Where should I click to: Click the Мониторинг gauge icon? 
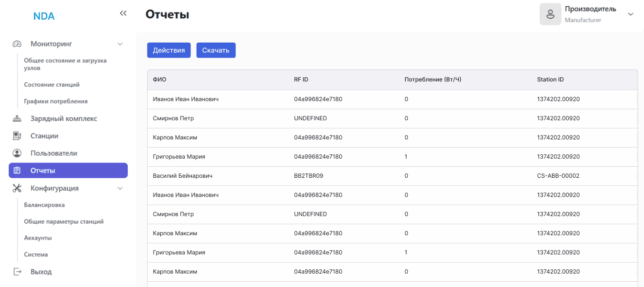coord(17,44)
